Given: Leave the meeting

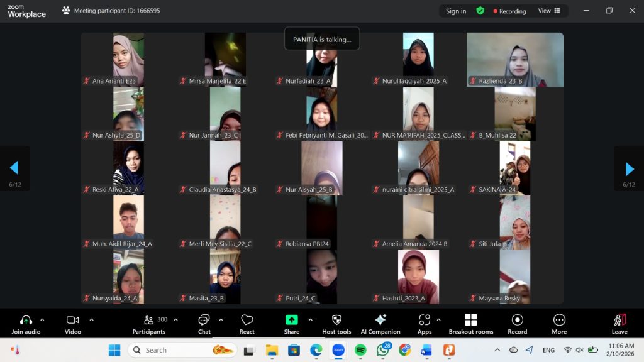Looking at the screenshot, I should coord(619,324).
